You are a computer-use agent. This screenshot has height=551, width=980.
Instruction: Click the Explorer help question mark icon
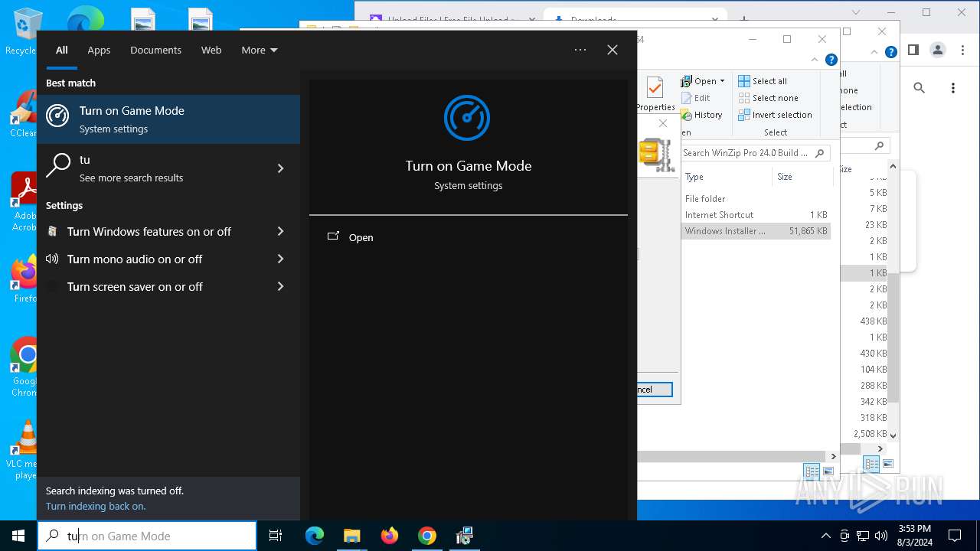tap(831, 60)
